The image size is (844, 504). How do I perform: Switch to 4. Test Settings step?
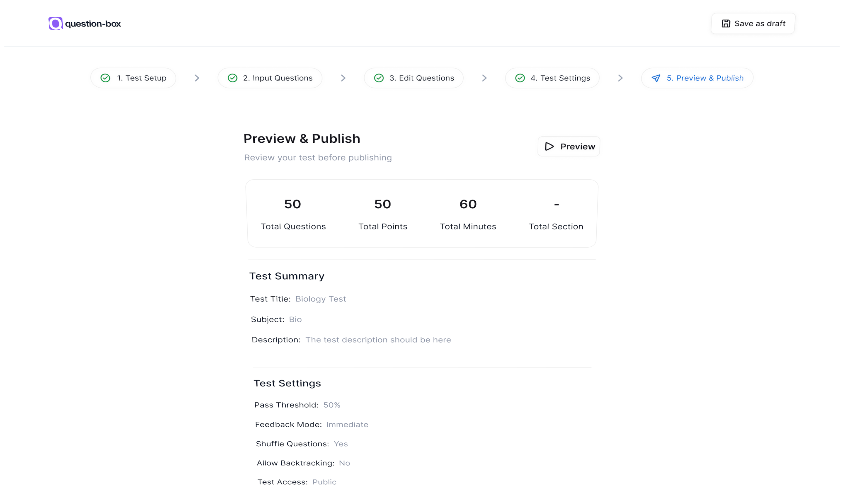[560, 78]
